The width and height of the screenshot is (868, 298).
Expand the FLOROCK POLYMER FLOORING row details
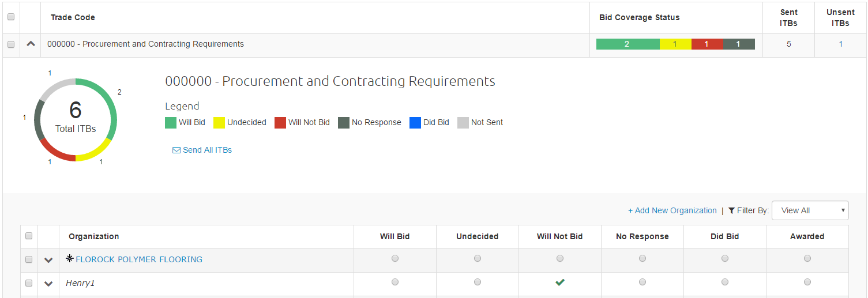48,260
